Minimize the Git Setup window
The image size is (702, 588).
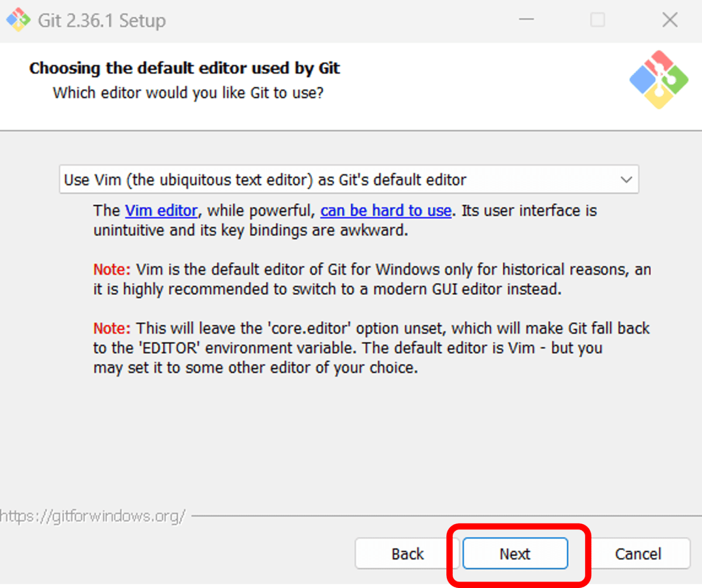(526, 20)
